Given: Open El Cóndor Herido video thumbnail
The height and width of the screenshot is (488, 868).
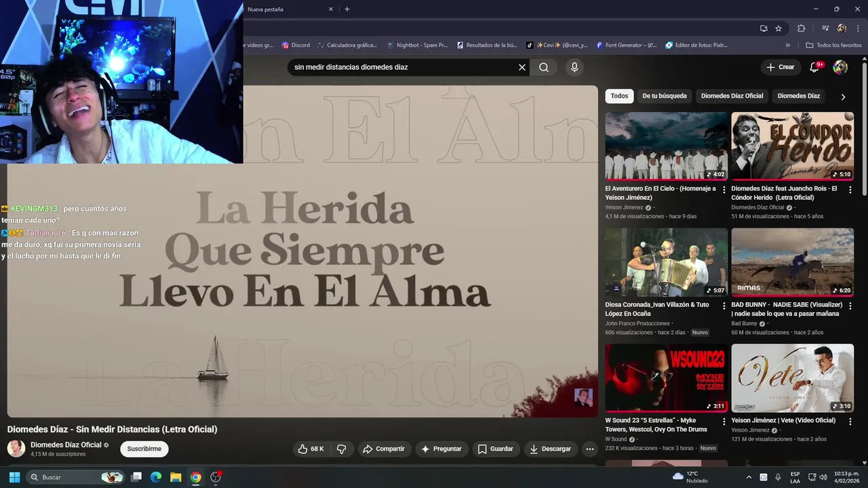Looking at the screenshot, I should [792, 146].
